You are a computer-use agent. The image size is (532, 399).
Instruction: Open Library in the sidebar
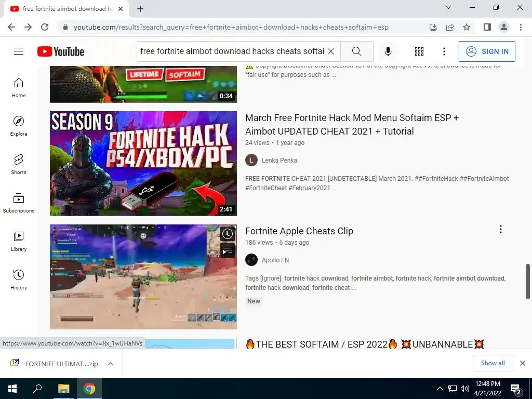pyautogui.click(x=19, y=241)
